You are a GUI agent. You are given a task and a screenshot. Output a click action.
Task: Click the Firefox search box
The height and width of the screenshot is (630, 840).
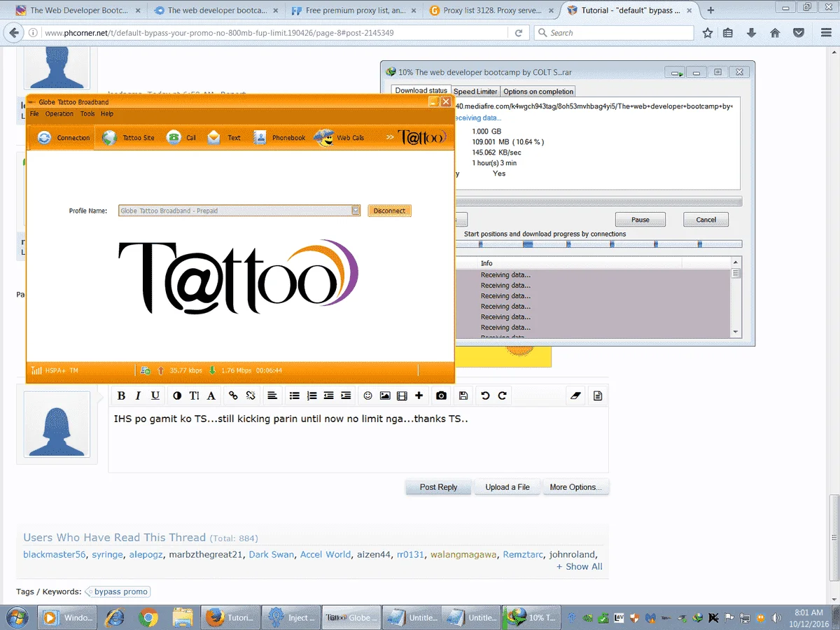pos(614,33)
